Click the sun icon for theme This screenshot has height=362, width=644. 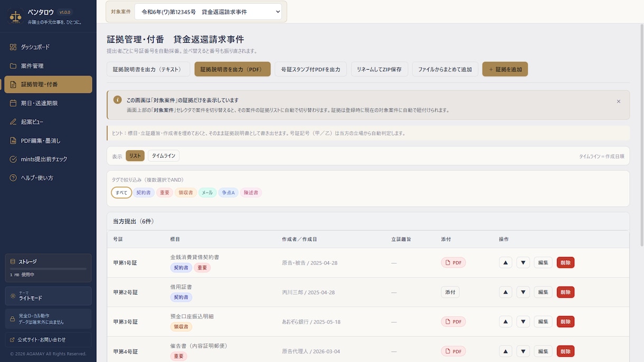click(13, 296)
